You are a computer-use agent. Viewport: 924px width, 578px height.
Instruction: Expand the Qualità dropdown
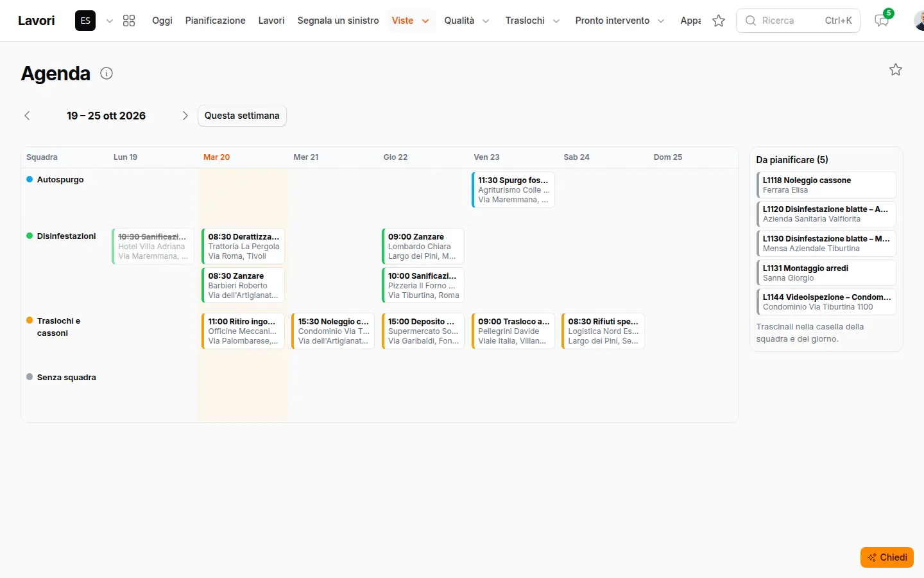(467, 21)
